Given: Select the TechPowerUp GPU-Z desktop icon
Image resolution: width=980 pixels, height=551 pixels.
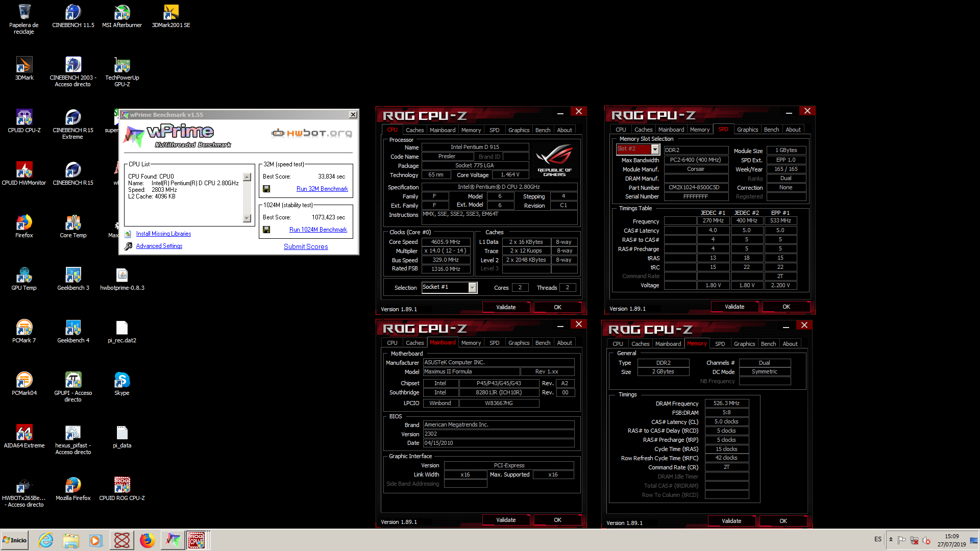Looking at the screenshot, I should pos(122,71).
